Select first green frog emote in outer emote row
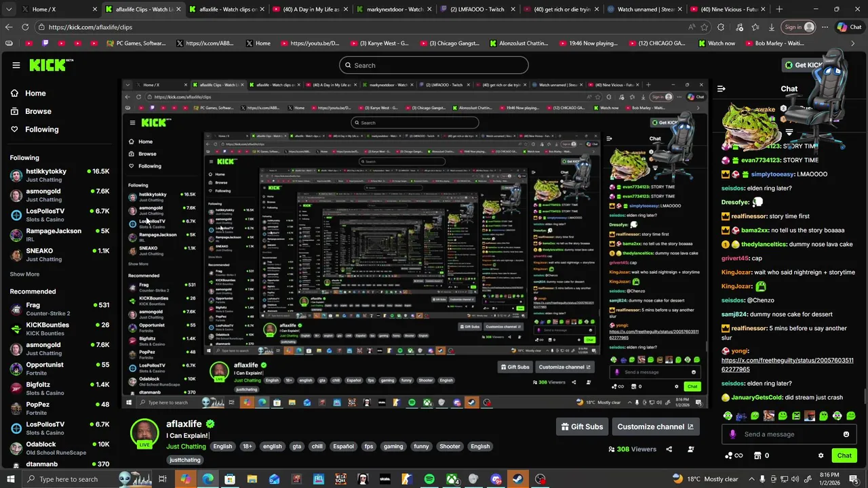 click(728, 415)
